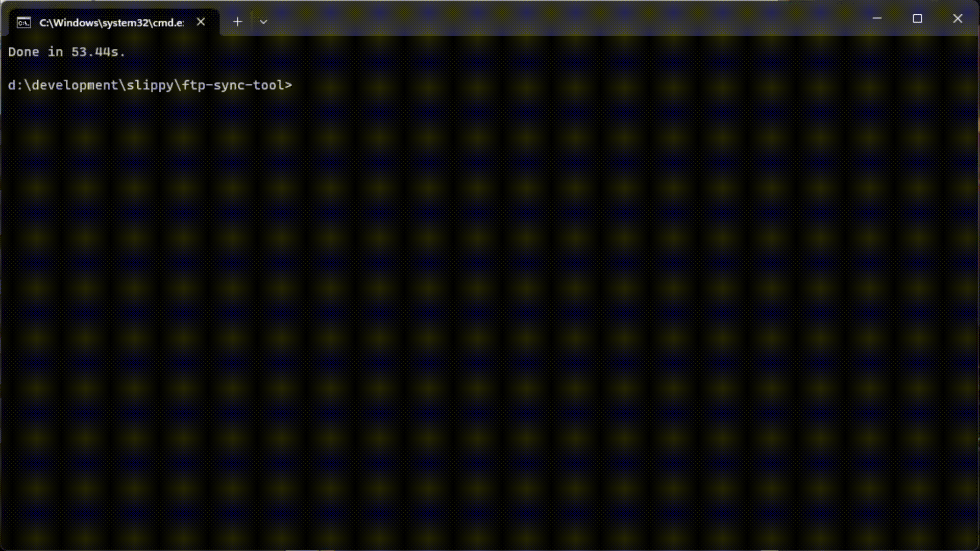Minimize the terminal window
980x551 pixels.
[x=877, y=19]
